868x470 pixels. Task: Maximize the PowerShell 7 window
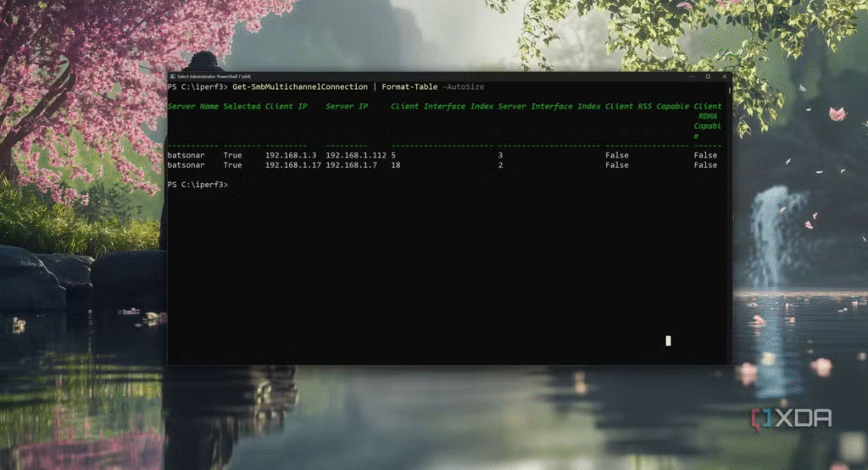pyautogui.click(x=709, y=76)
